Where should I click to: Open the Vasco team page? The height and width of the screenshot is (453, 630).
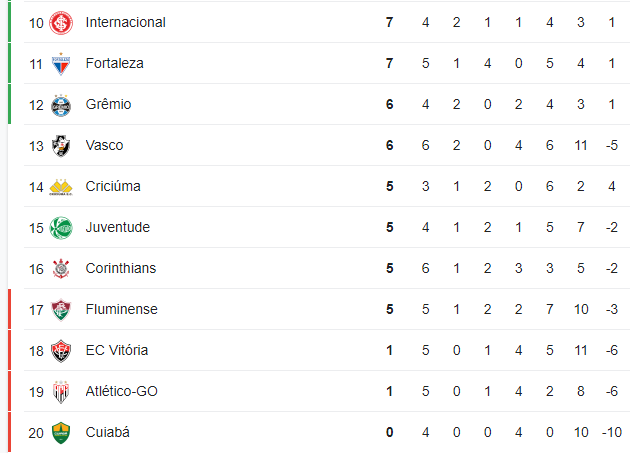tap(104, 146)
